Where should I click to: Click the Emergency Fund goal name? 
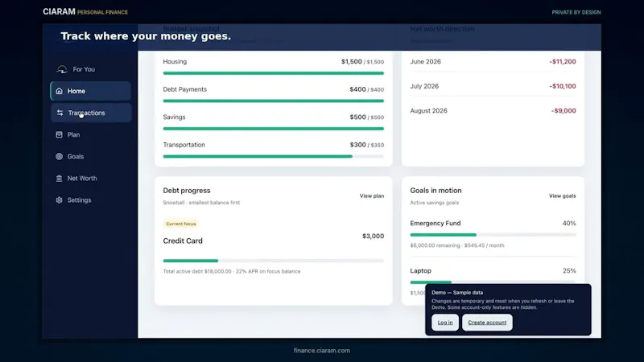coord(436,224)
